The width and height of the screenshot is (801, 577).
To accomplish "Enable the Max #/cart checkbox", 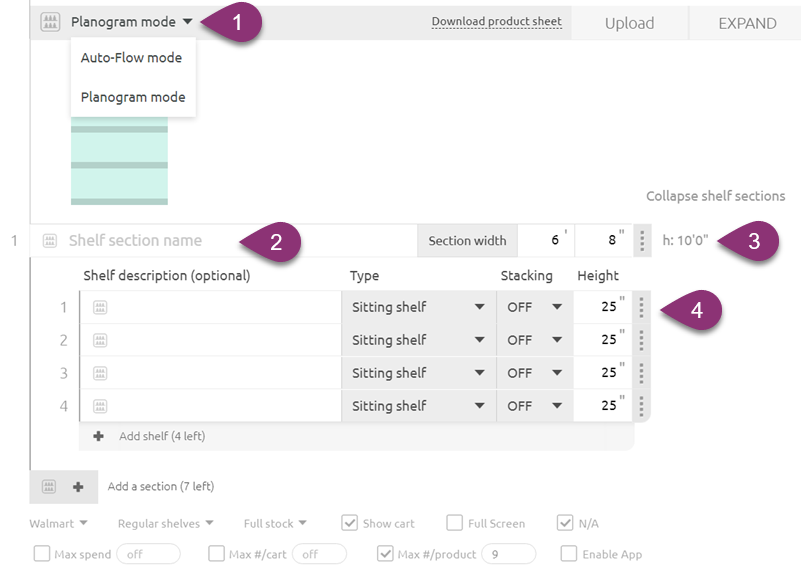I will point(216,554).
